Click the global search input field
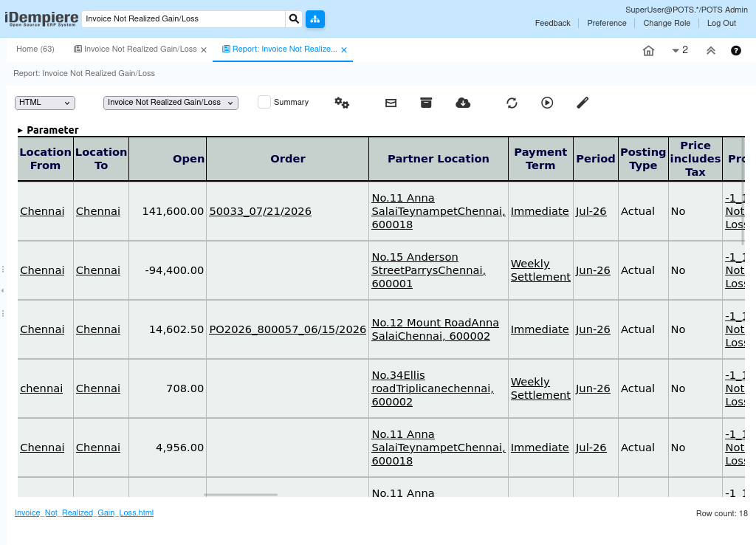 click(184, 18)
